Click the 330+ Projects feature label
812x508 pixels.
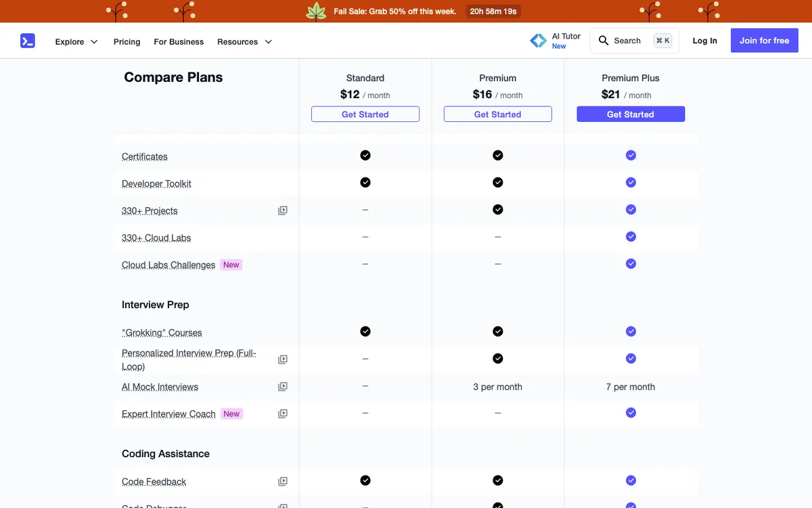tap(150, 211)
